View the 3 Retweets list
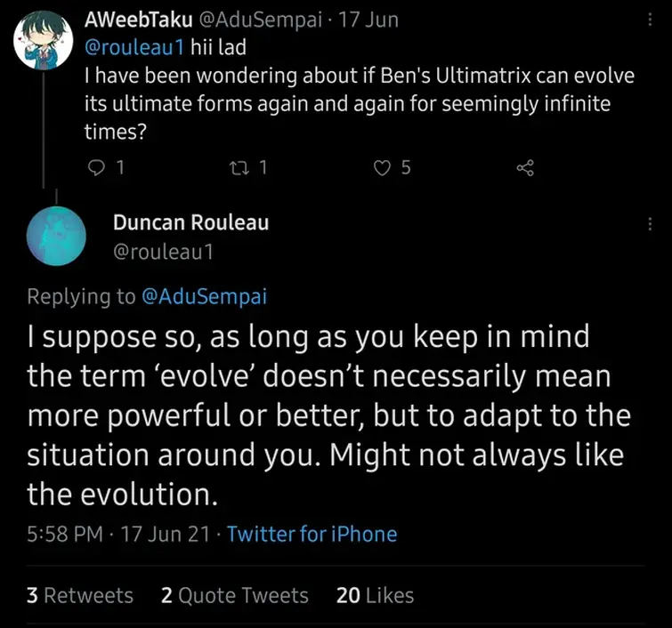This screenshot has height=628, width=672. [x=80, y=595]
